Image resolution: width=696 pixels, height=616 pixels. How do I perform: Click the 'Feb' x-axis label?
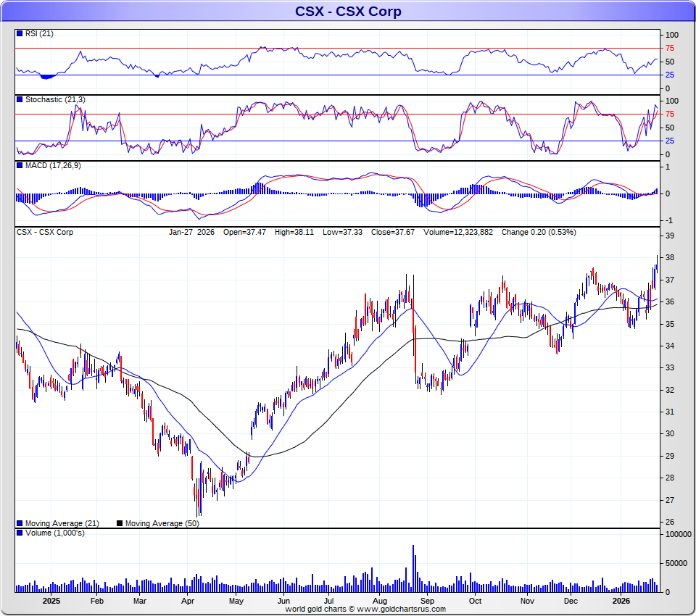pos(96,601)
